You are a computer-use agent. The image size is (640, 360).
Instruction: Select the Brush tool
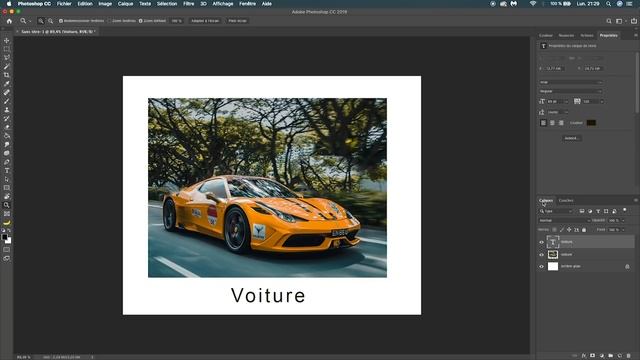(x=7, y=101)
